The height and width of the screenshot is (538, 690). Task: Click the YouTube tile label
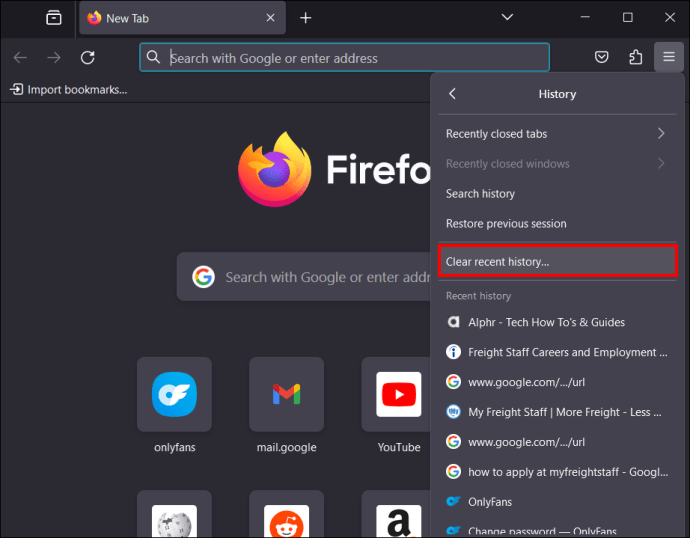point(399,447)
